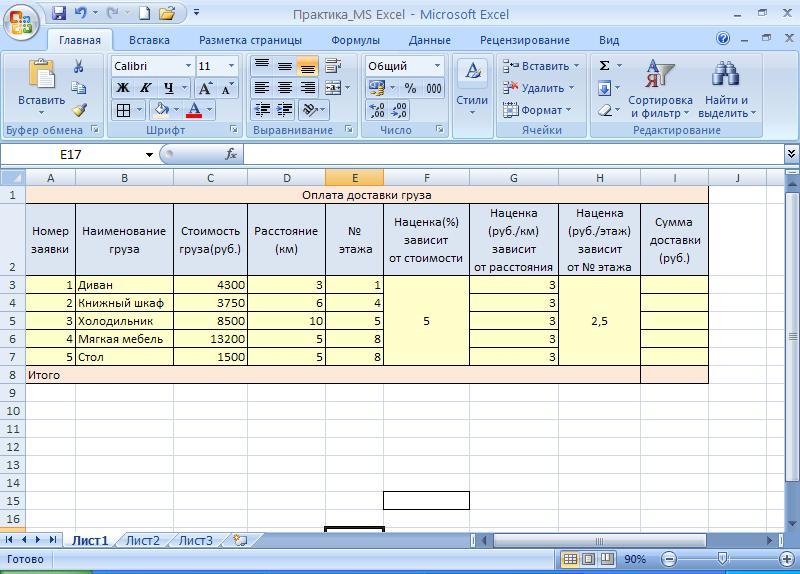The height and width of the screenshot is (574, 800).
Task: Open Сортировка и фильтр tool
Action: click(660, 90)
